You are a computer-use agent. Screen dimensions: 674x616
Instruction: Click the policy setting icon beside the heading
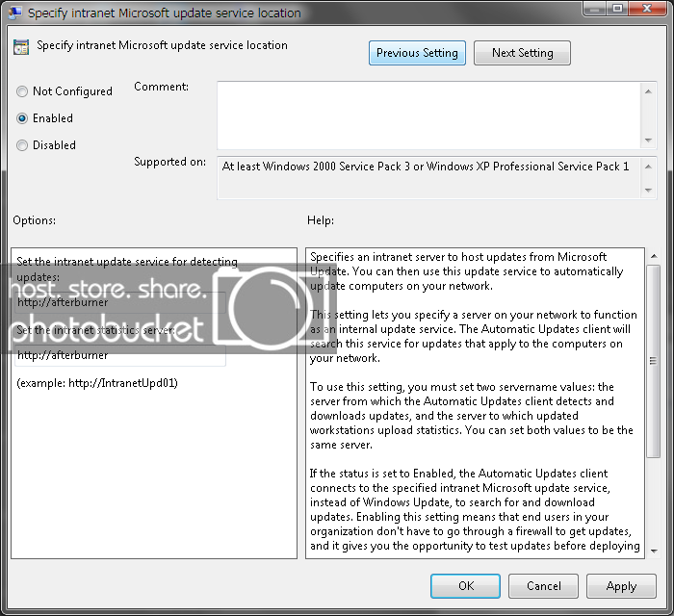tap(21, 47)
